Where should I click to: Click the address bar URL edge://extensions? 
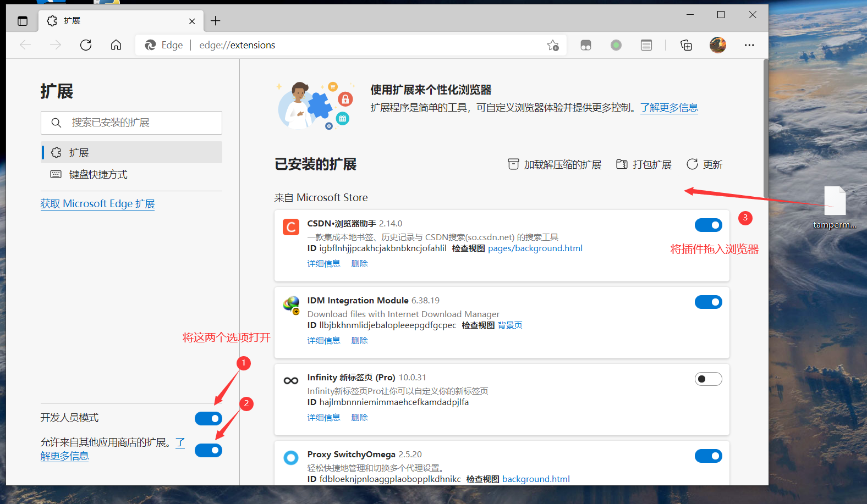[237, 45]
